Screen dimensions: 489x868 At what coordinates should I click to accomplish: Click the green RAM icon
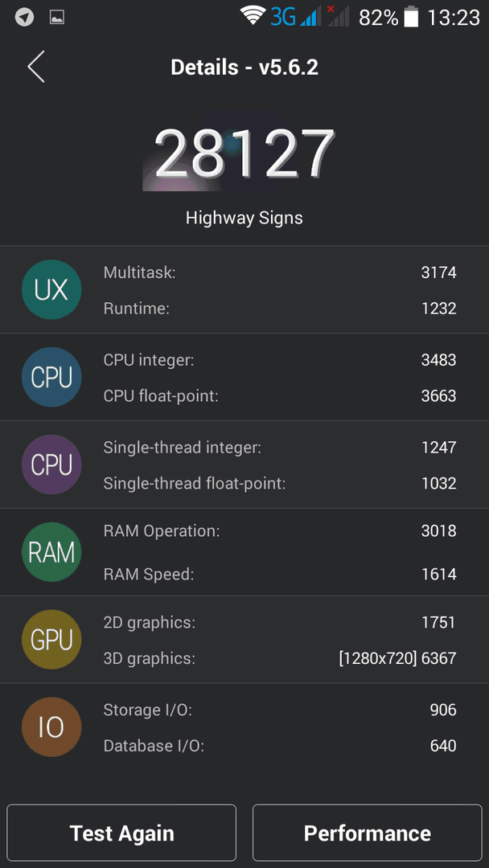51,552
